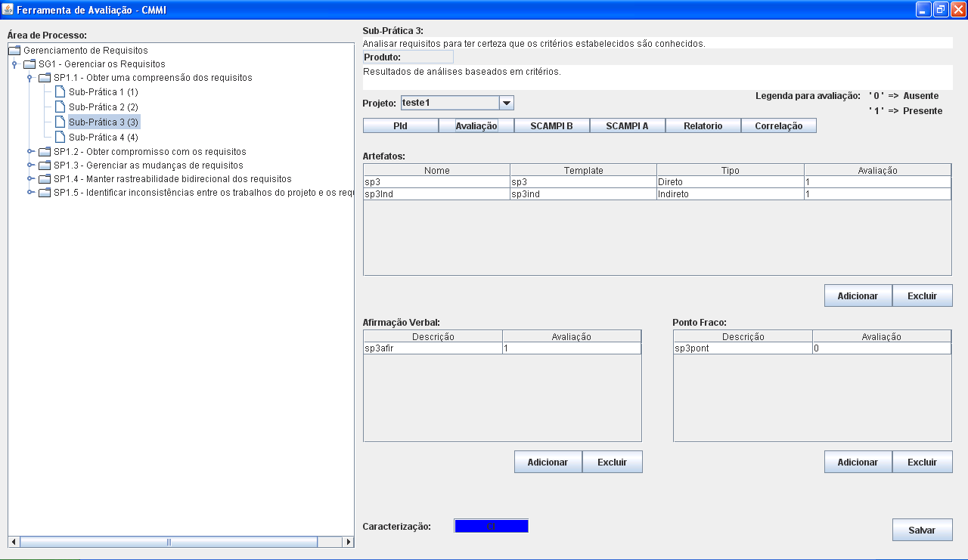968x560 pixels.
Task: Select SP1.4 - Manter rastreabilidade bidirecional
Action: point(172,179)
